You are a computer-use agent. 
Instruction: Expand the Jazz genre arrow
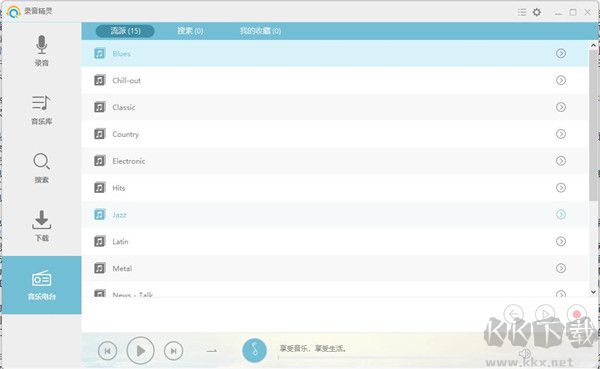pos(561,214)
